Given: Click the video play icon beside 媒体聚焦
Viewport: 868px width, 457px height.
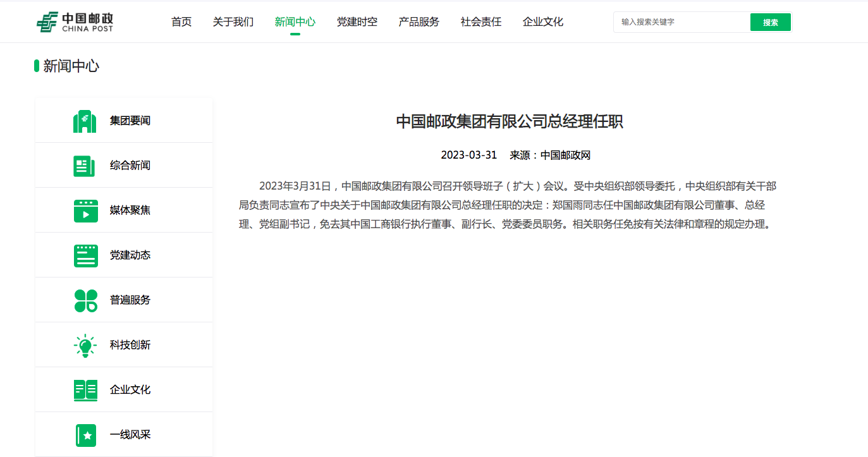Looking at the screenshot, I should (85, 210).
